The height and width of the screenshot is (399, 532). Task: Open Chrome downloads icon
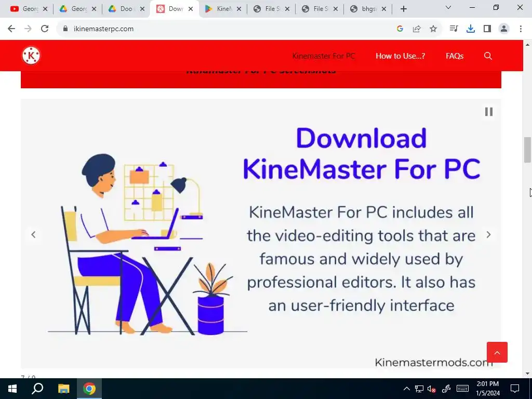point(471,29)
